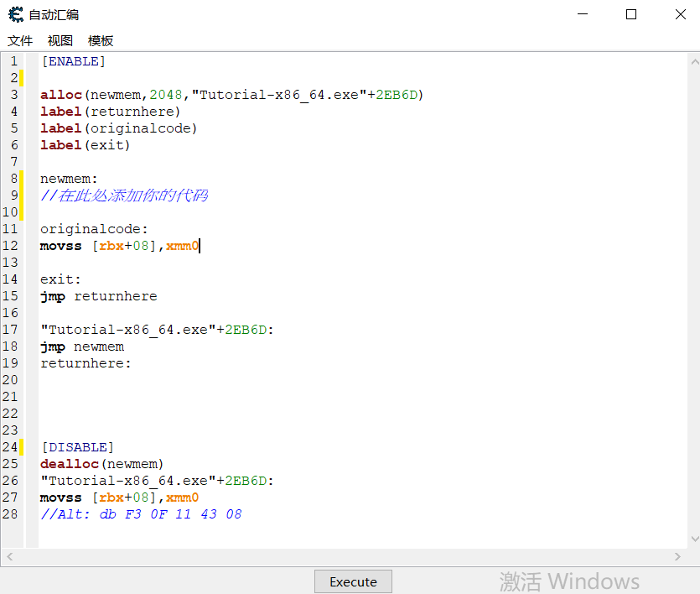Click the dealloc(newmem) line
This screenshot has height=594, width=700.
pyautogui.click(x=101, y=464)
